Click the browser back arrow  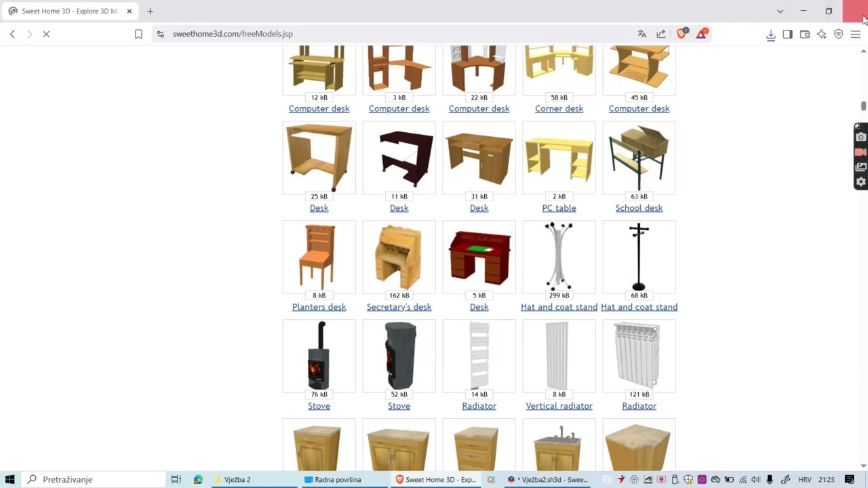[12, 34]
